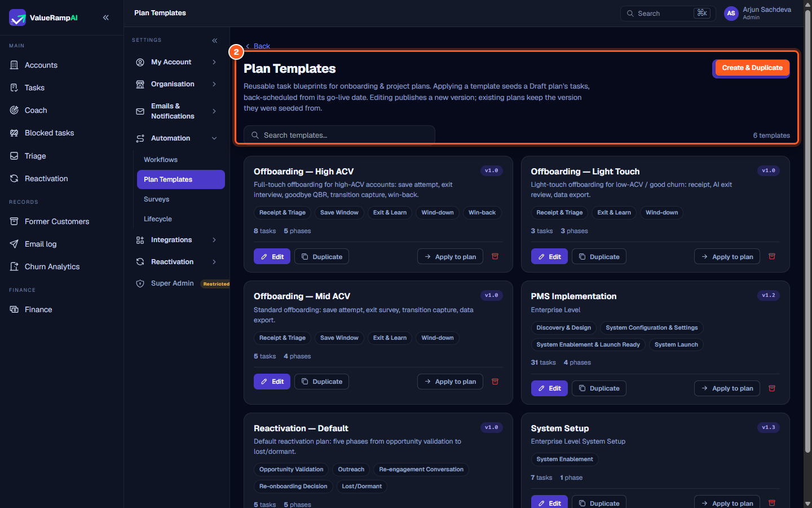This screenshot has height=508, width=812.
Task: Expand Integrations settings chevron
Action: [214, 240]
